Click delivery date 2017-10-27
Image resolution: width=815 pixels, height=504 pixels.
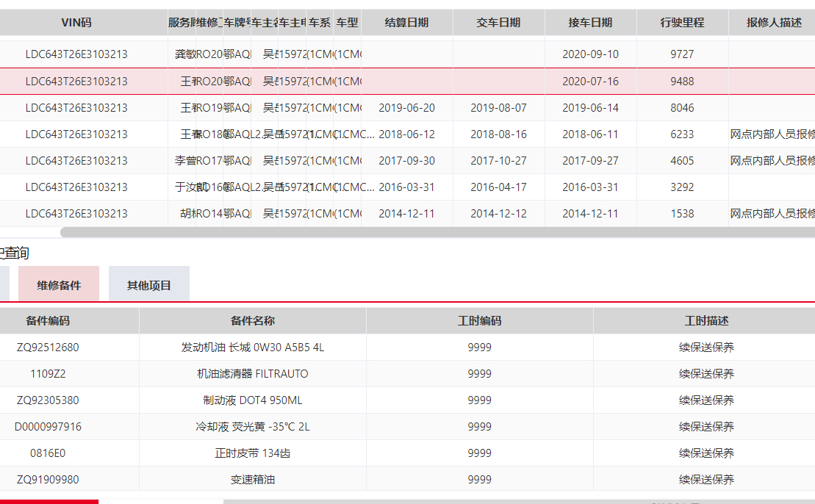(498, 161)
